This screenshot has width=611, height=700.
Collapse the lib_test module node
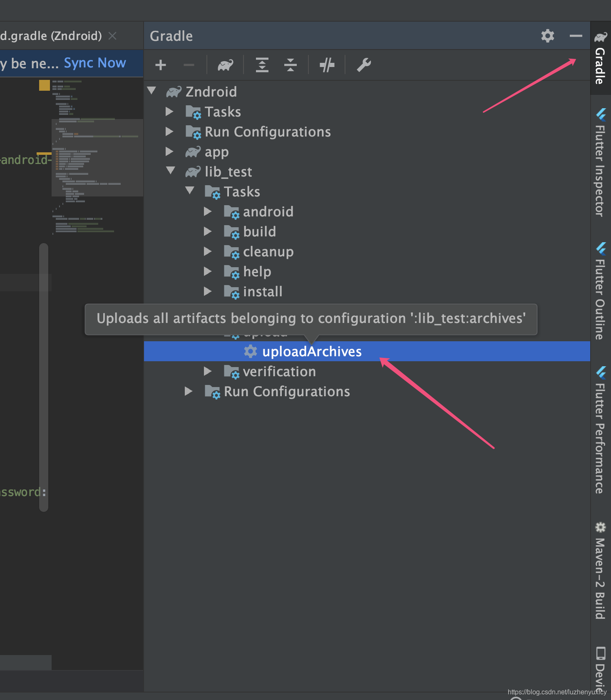(x=171, y=170)
